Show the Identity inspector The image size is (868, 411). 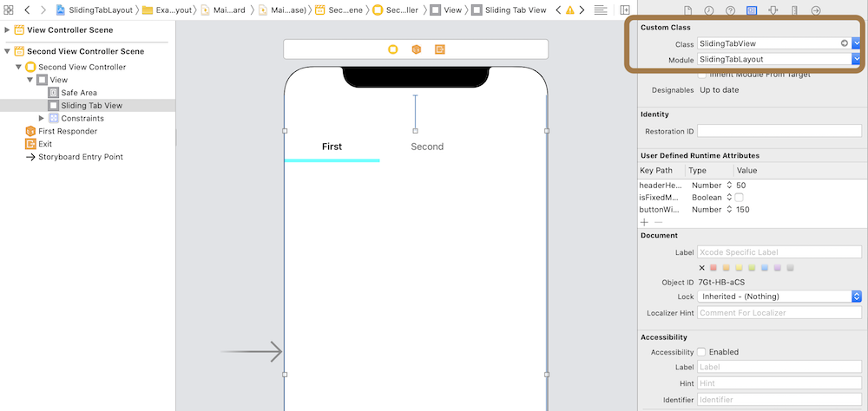752,10
